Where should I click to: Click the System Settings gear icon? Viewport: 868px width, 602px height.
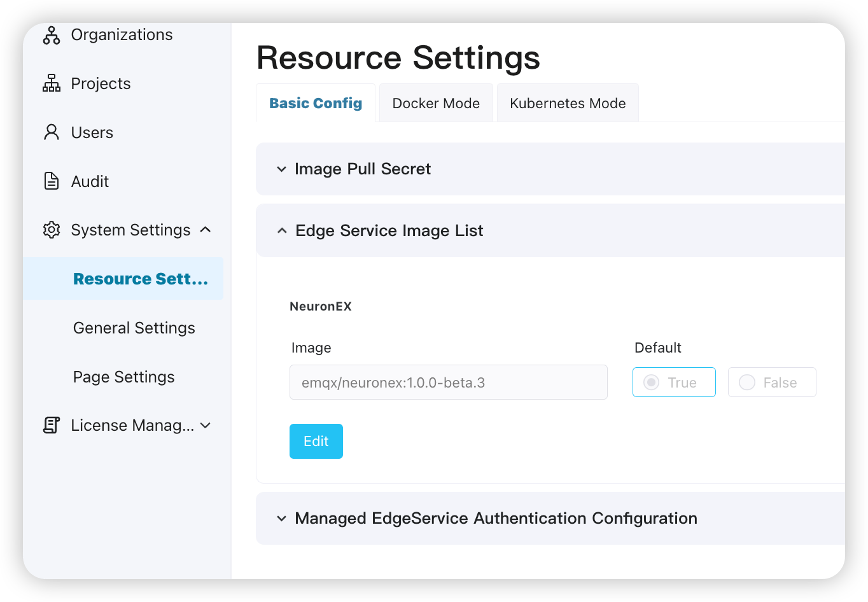[52, 230]
